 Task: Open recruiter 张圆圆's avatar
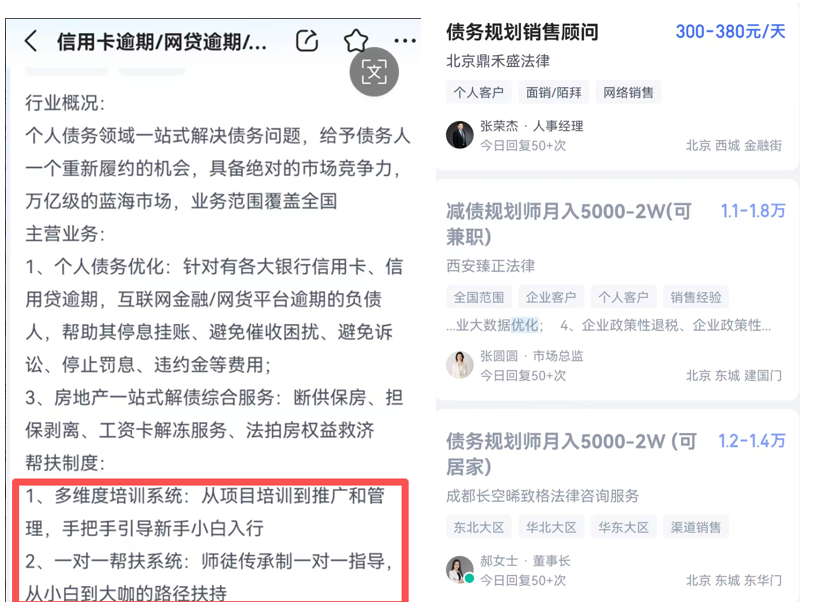(x=460, y=365)
